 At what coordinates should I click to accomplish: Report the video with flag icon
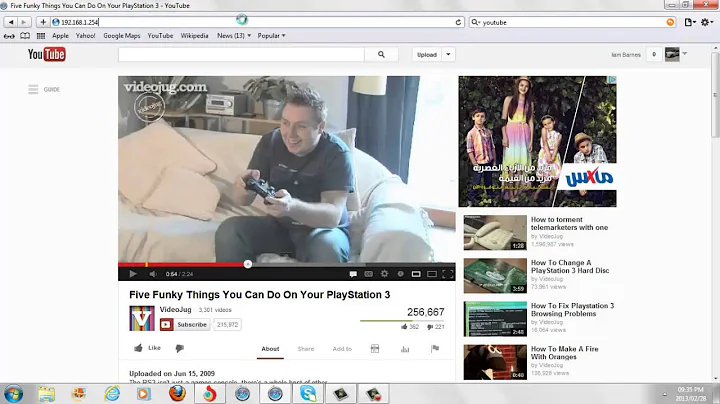coord(435,349)
